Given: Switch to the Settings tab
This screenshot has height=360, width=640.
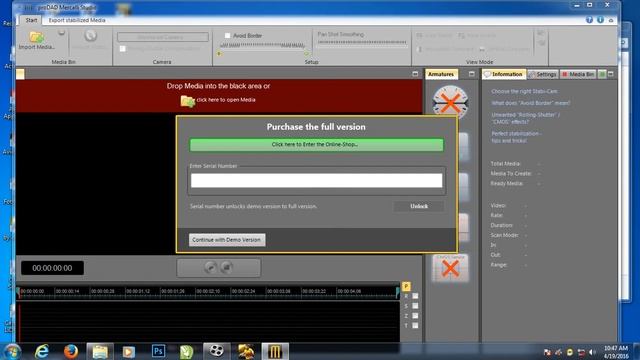Looking at the screenshot, I should tap(542, 74).
